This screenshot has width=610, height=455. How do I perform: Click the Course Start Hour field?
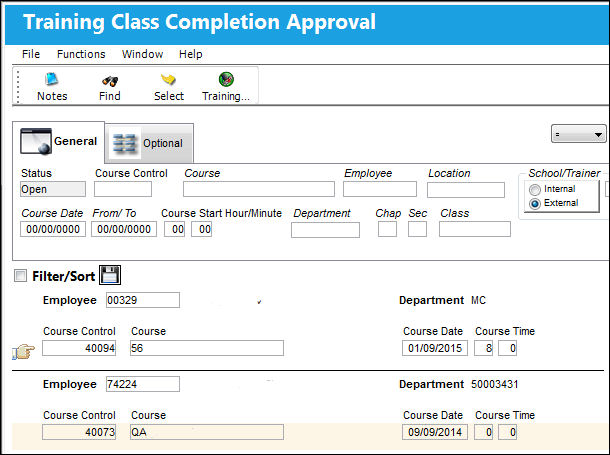pos(175,229)
